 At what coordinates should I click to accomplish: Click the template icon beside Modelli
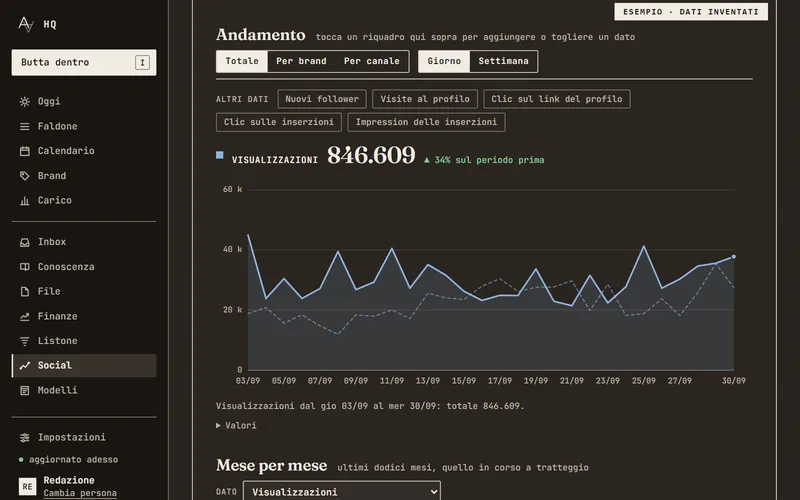pyautogui.click(x=24, y=390)
